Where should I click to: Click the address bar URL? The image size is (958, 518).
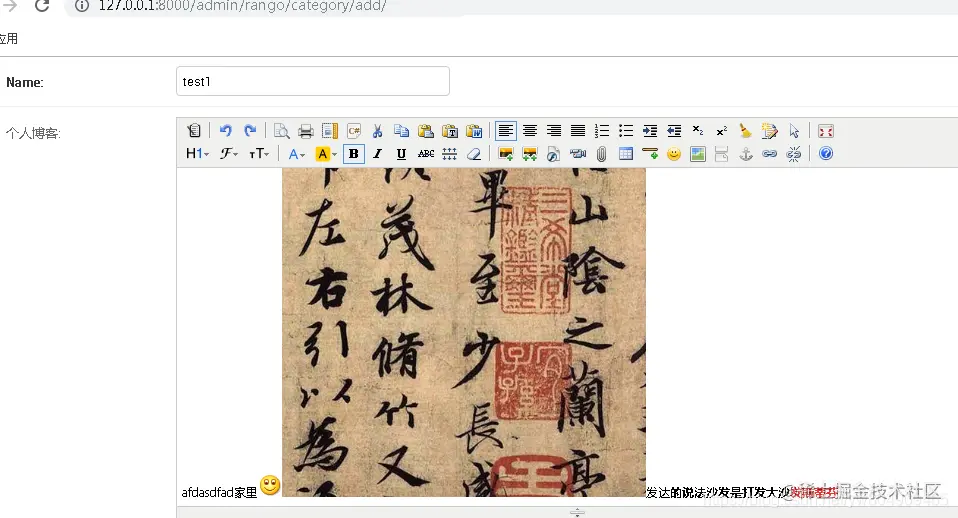(x=243, y=6)
